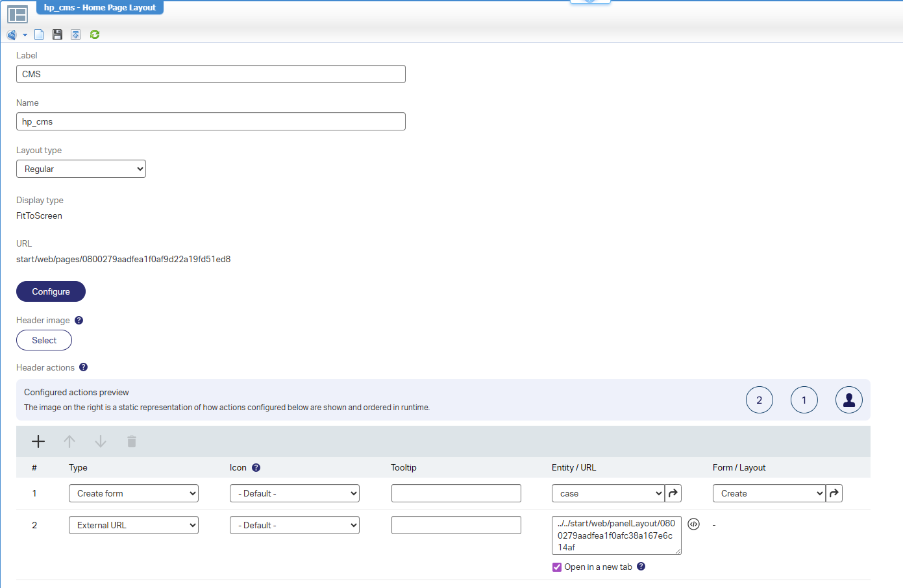Open help icon next to Header actions
Viewport: 903px width, 588px height.
point(83,367)
